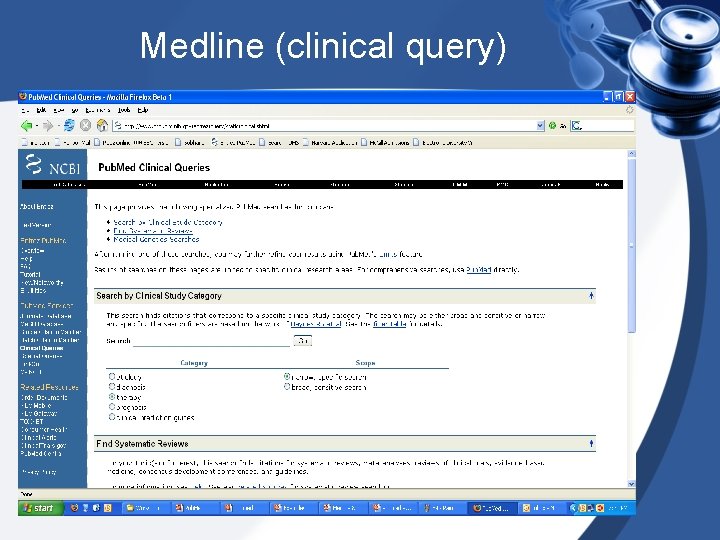The image size is (720, 540).
Task: Collapse Search by Clinical Study Category via its arrow
Action: point(591,296)
